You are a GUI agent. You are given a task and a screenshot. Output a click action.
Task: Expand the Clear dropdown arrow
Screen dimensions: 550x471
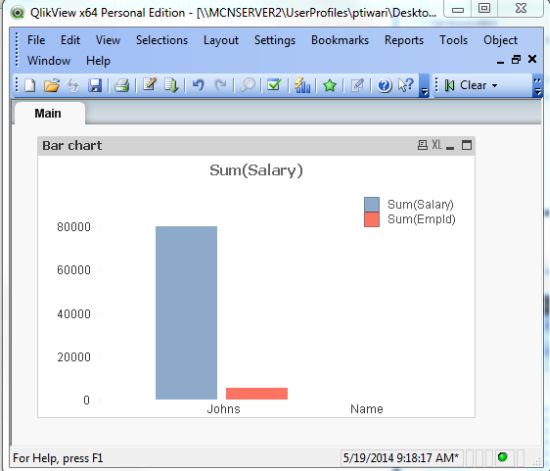coord(495,86)
